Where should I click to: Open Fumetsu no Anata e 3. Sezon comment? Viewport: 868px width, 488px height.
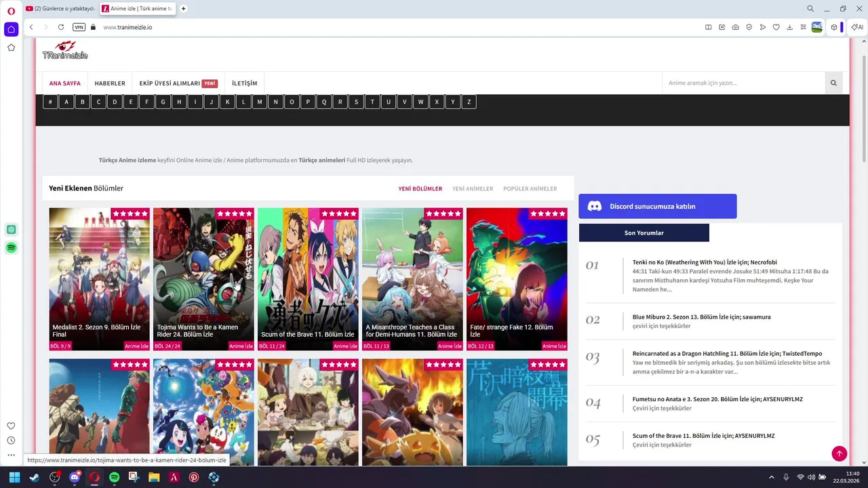point(717,399)
